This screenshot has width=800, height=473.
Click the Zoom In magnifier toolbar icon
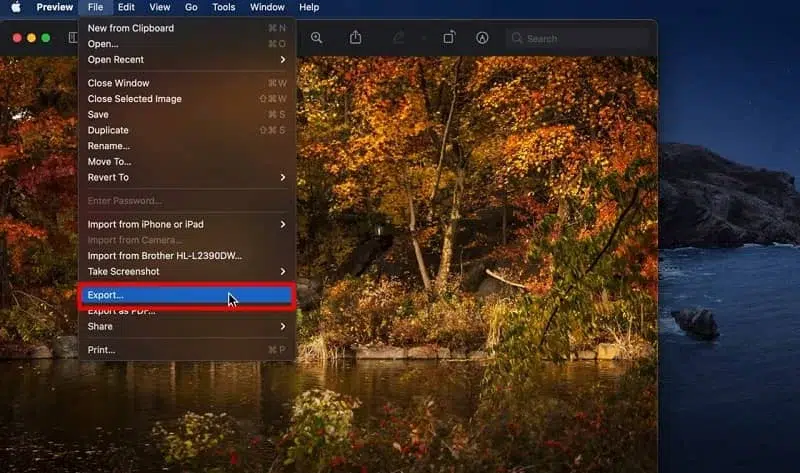(x=316, y=38)
